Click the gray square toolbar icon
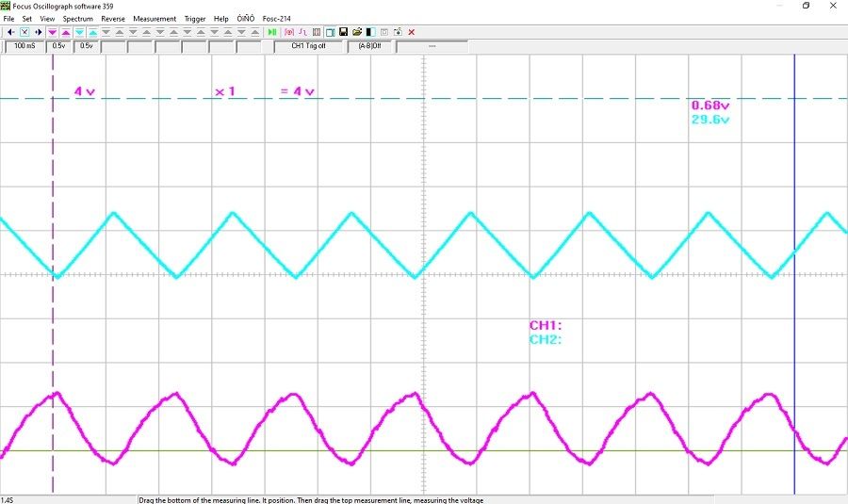 [x=384, y=32]
